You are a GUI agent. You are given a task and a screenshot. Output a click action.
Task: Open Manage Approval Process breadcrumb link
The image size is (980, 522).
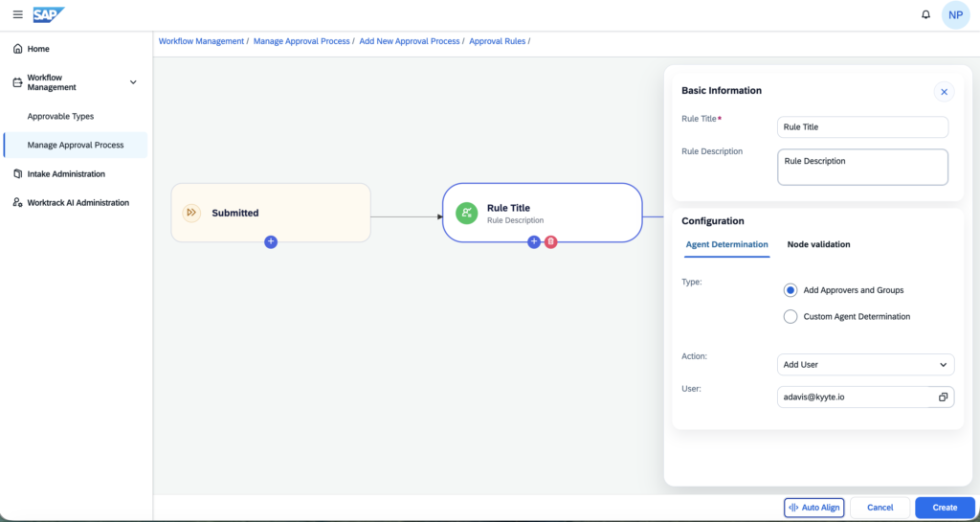coord(301,41)
